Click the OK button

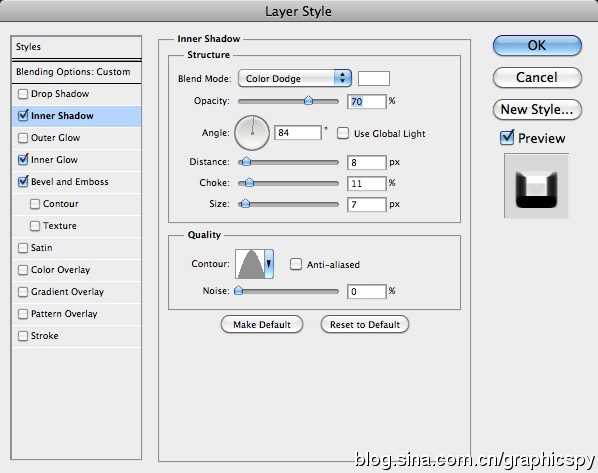click(x=537, y=45)
